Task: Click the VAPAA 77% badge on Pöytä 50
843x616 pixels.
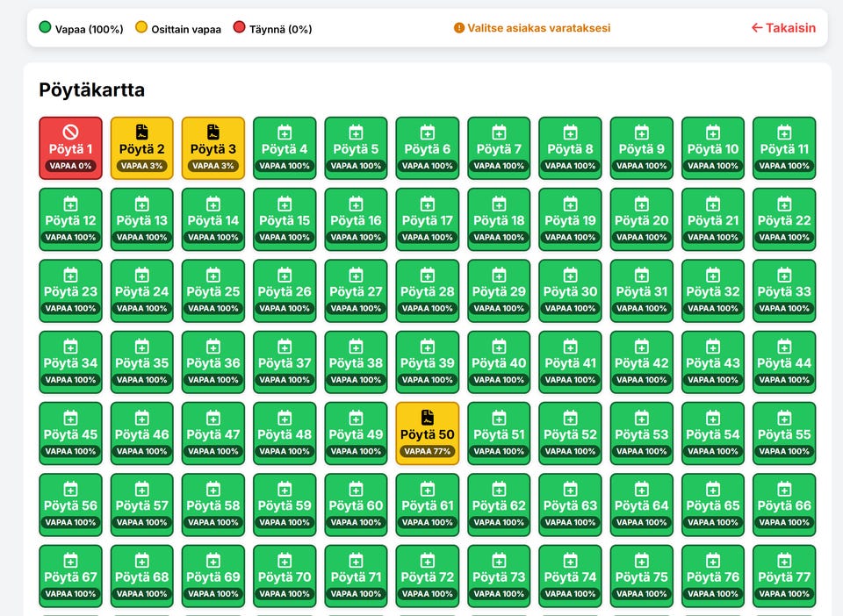Action: click(x=428, y=451)
